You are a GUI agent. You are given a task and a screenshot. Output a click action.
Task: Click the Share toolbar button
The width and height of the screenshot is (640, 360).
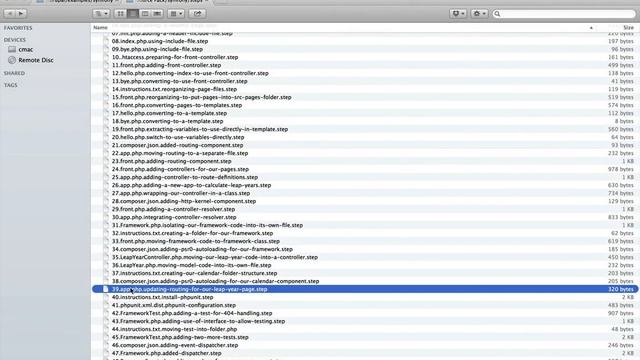tap(198, 13)
